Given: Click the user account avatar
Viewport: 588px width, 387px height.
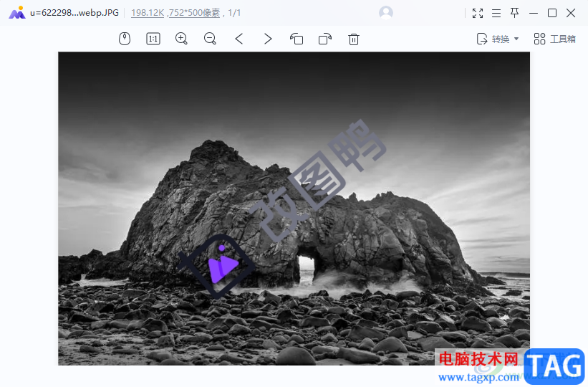Looking at the screenshot, I should pos(386,13).
